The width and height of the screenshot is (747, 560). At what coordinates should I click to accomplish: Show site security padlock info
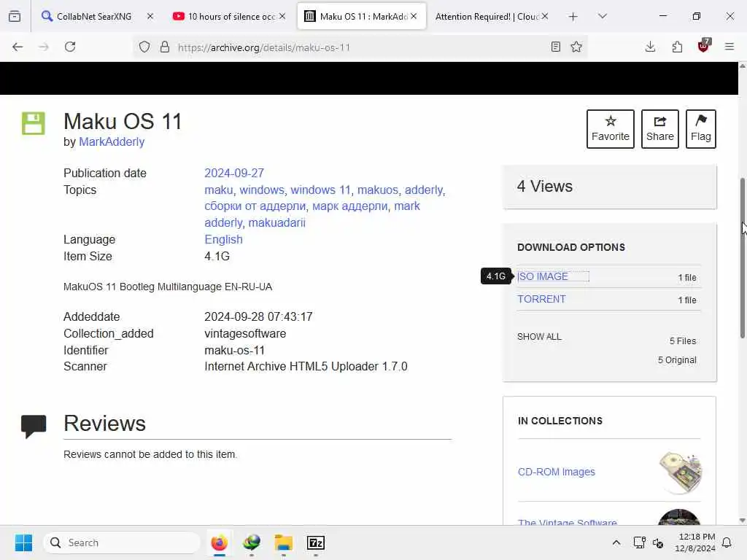(165, 47)
